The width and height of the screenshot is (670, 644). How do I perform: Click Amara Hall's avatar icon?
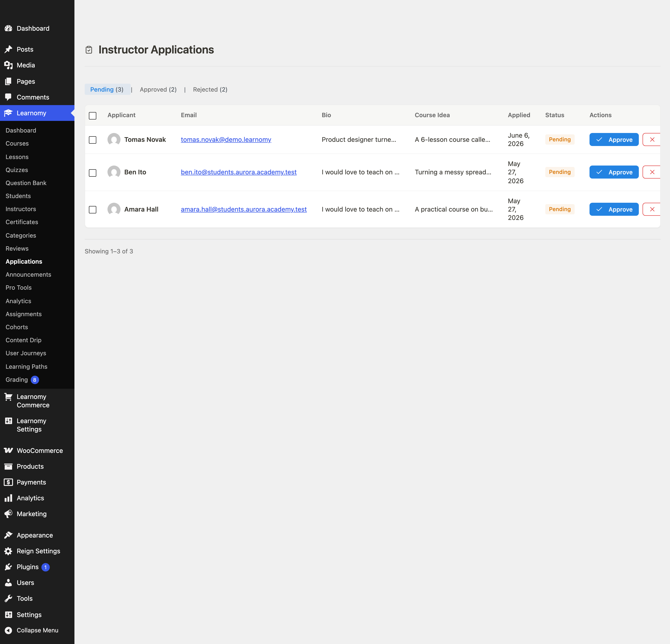pyautogui.click(x=114, y=209)
